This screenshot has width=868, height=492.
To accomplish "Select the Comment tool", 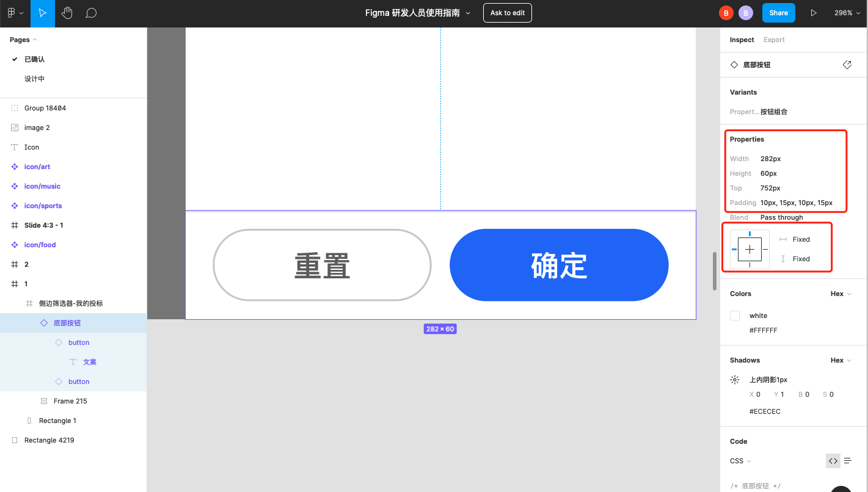I will (x=92, y=13).
